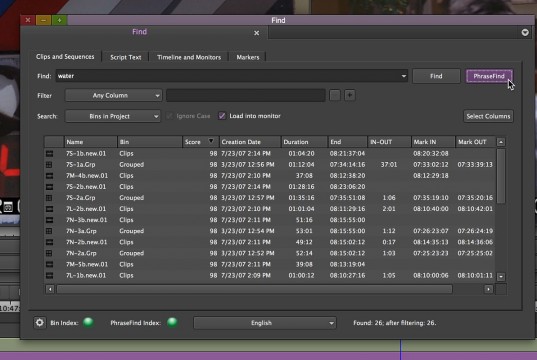537x360 pixels.
Task: Click the clip icon for 7L-2b.new.01
Action: pos(49,209)
